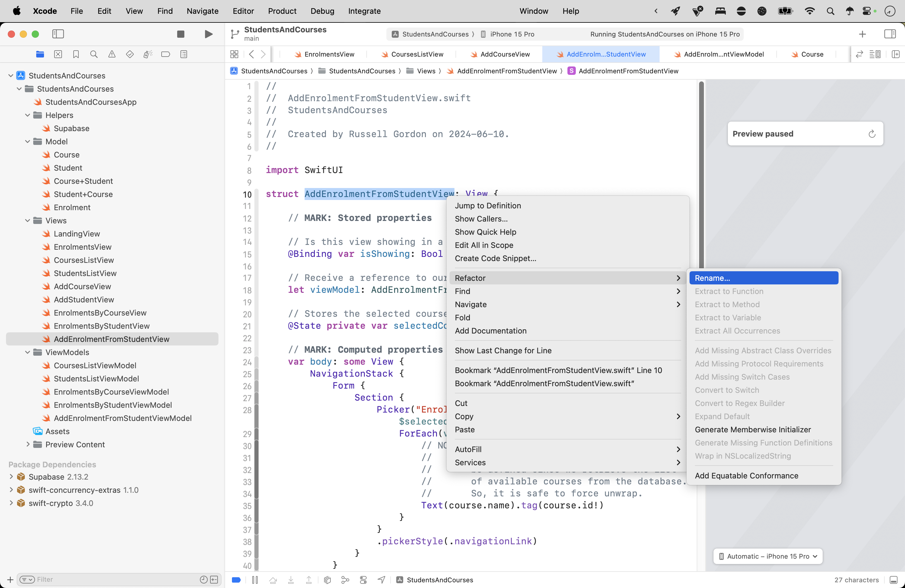This screenshot has width=905, height=588.
Task: Open the Breakpoint navigator tag icon
Action: pyautogui.click(x=165, y=54)
